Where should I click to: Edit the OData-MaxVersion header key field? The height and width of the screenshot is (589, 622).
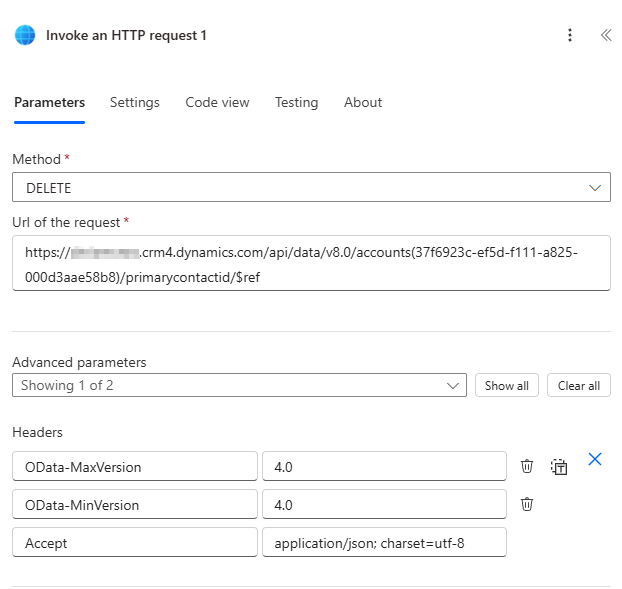pos(135,466)
